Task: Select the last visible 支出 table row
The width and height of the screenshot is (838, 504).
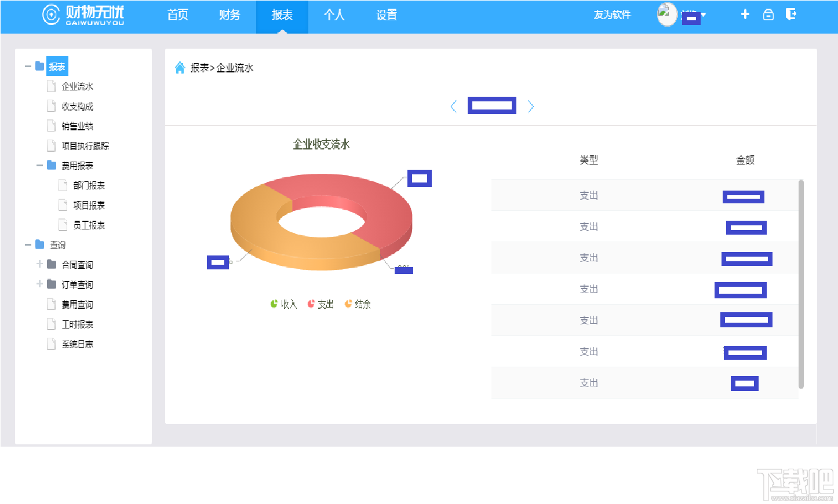Action: [x=644, y=383]
